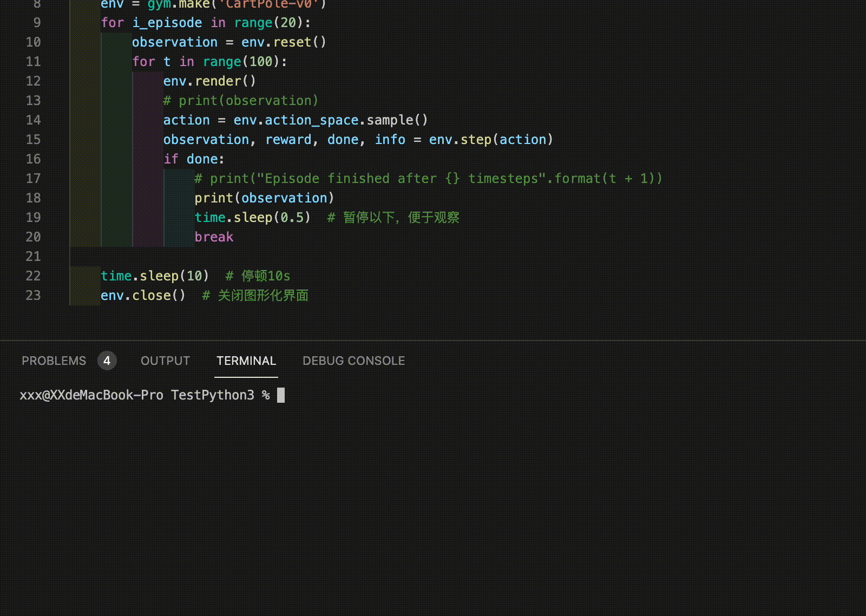Click the comment '# 暂停以下, 便于观察'
Screen dimensions: 866x616
(393, 218)
